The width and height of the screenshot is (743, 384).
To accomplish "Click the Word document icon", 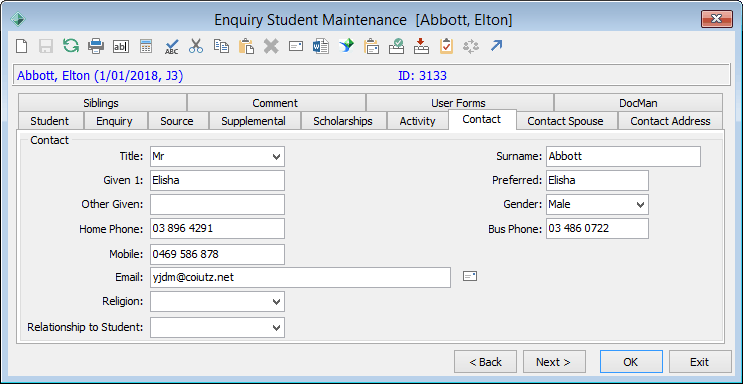I will coord(321,46).
